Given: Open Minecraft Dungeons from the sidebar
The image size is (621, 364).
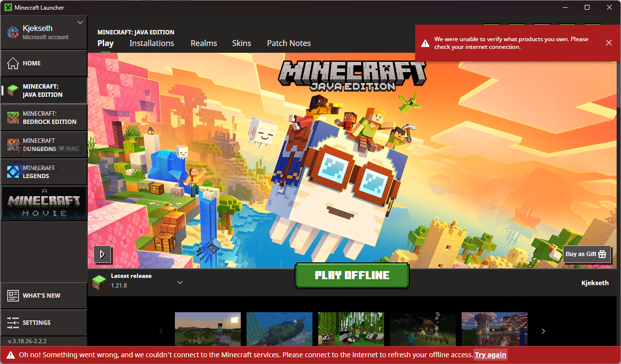Looking at the screenshot, I should [44, 145].
